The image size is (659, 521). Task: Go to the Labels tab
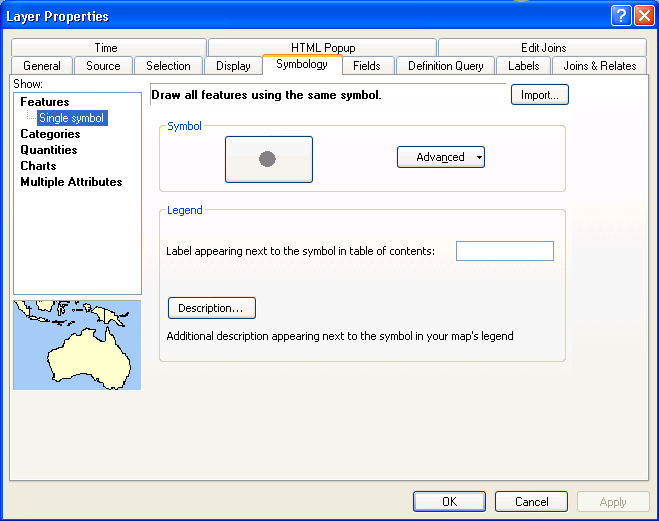pyautogui.click(x=523, y=66)
